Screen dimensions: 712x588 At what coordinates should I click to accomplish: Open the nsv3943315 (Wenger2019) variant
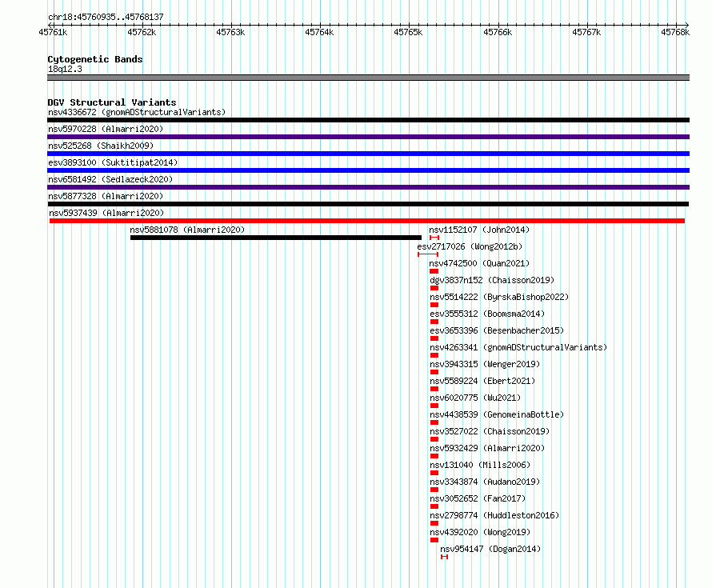pos(485,364)
